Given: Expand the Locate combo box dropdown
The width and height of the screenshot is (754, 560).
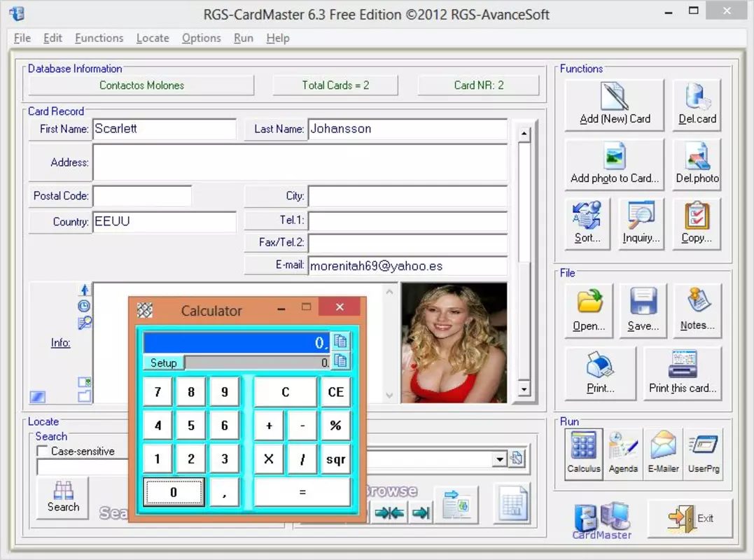Looking at the screenshot, I should tap(500, 459).
